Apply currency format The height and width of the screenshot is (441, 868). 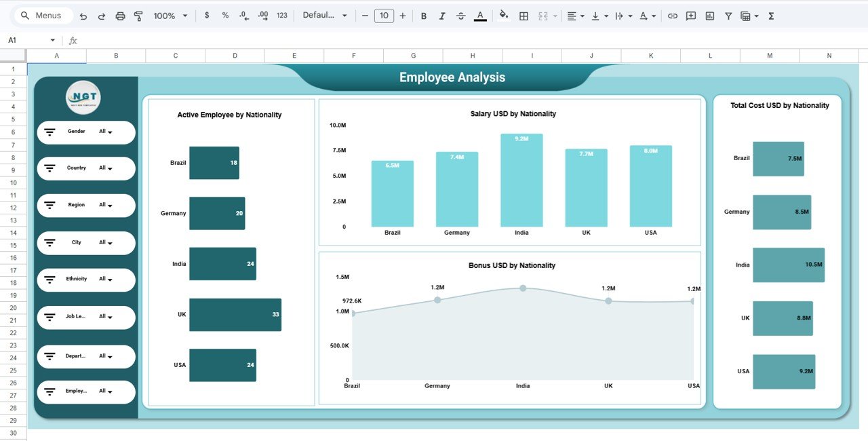(207, 15)
